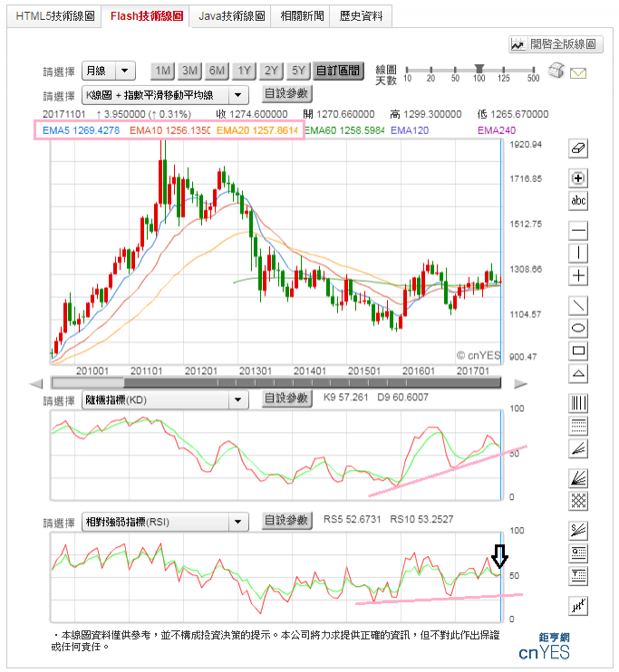Screen dimensions: 619x672
Task: Click the 線圖天數 slider handle
Action: [479, 69]
